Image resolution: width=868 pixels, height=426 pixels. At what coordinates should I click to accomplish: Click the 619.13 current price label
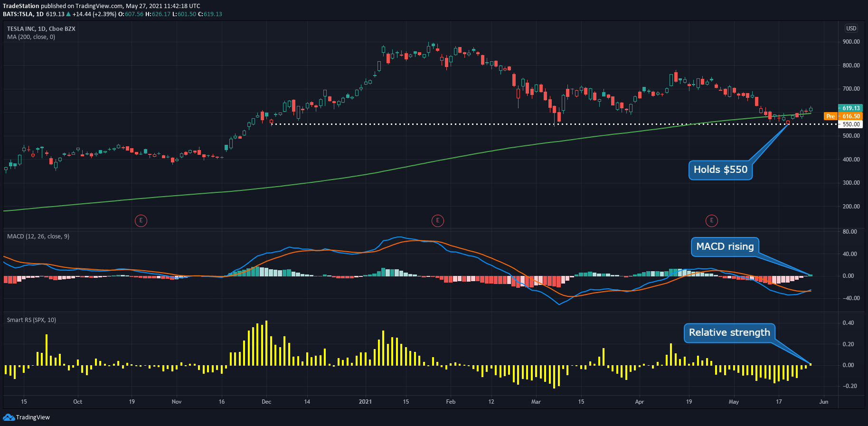coord(850,108)
